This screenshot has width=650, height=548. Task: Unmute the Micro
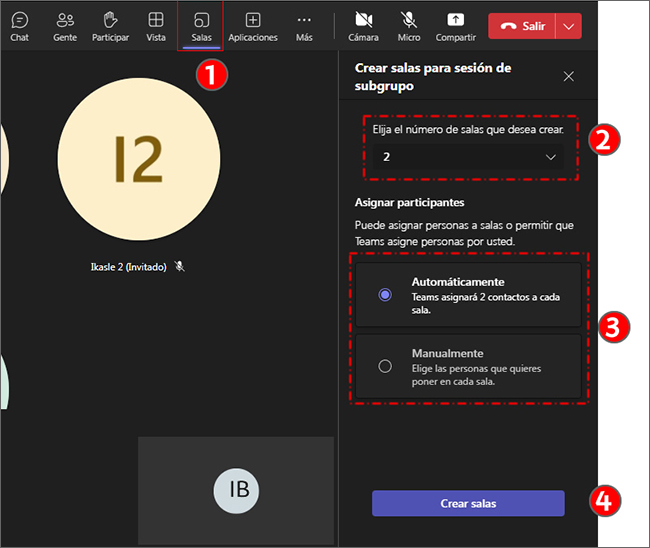pyautogui.click(x=408, y=26)
